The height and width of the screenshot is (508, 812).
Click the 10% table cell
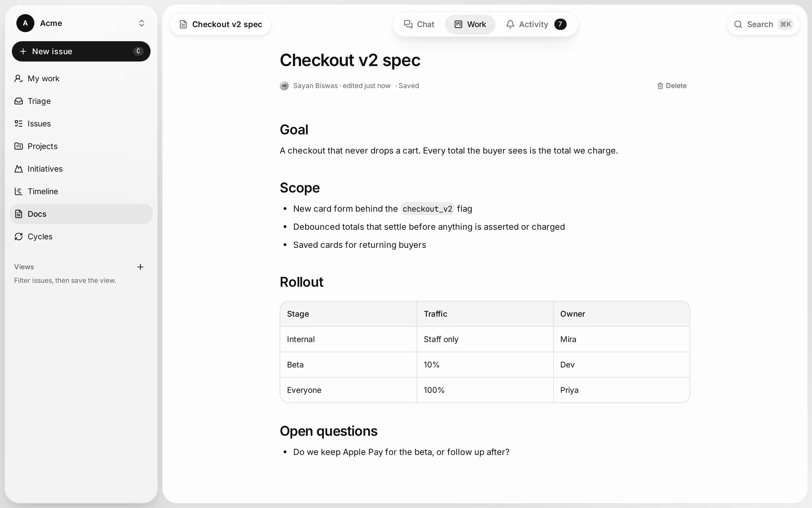(485, 365)
